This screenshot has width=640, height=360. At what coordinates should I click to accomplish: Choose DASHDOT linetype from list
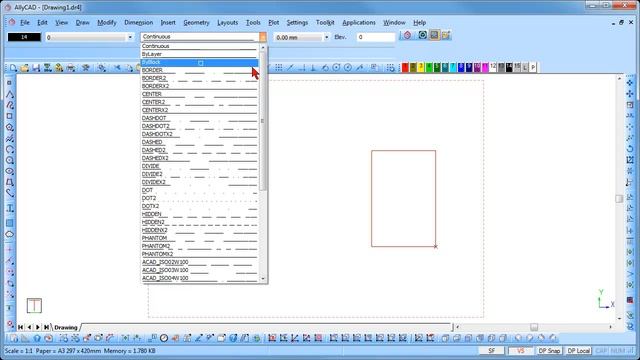[x=200, y=118]
